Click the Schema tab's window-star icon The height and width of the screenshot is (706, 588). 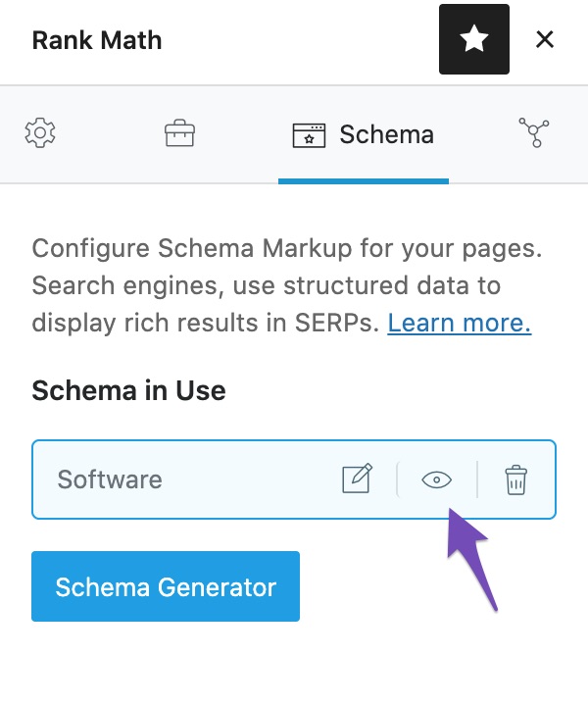309,134
